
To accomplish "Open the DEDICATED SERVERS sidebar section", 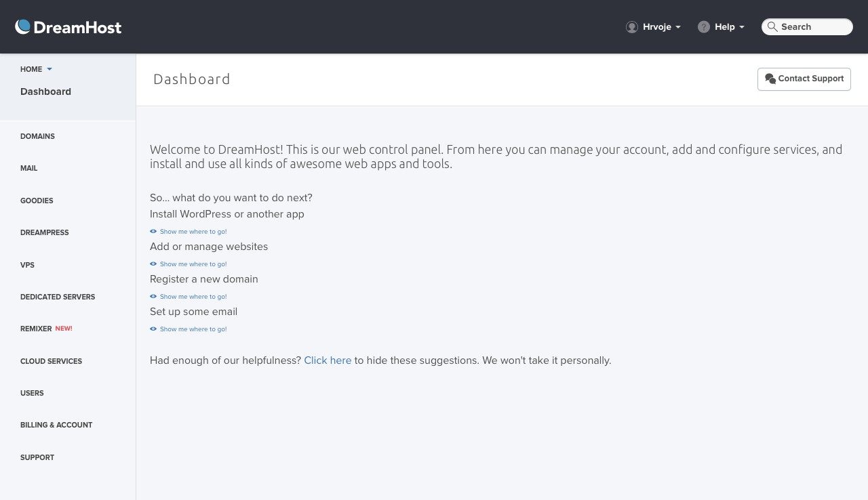I will pos(58,297).
